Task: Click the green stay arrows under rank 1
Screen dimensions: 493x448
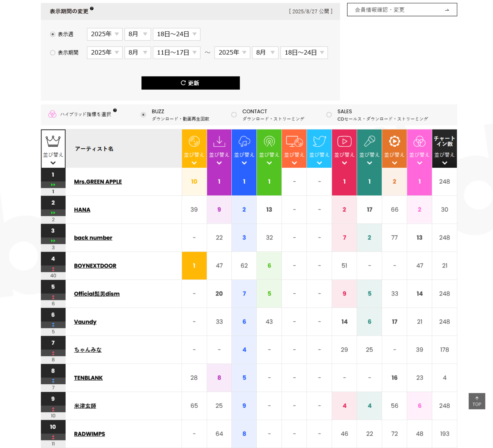Action: (53, 185)
